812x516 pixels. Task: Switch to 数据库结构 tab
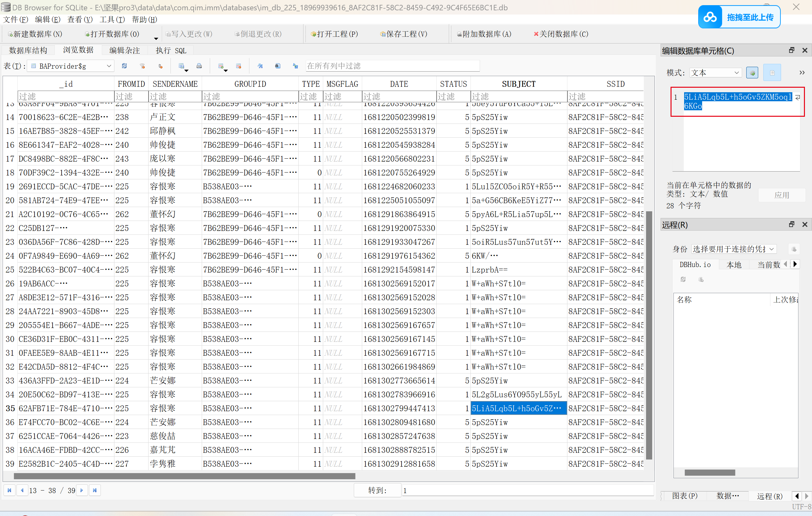(x=28, y=50)
